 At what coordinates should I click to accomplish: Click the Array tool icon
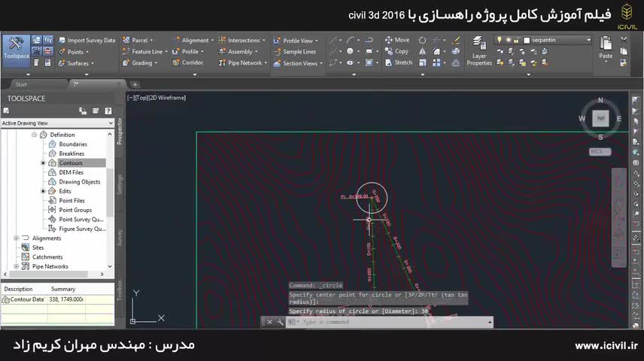tap(436, 62)
